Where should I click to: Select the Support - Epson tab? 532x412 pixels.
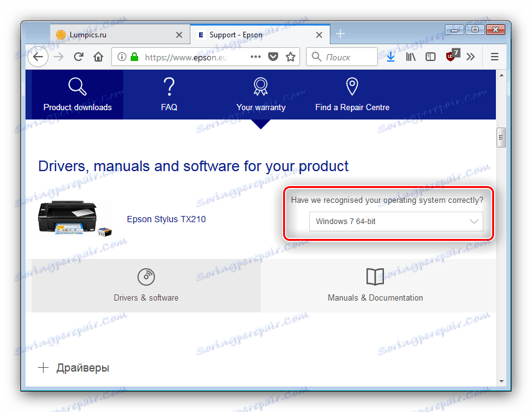click(260, 35)
